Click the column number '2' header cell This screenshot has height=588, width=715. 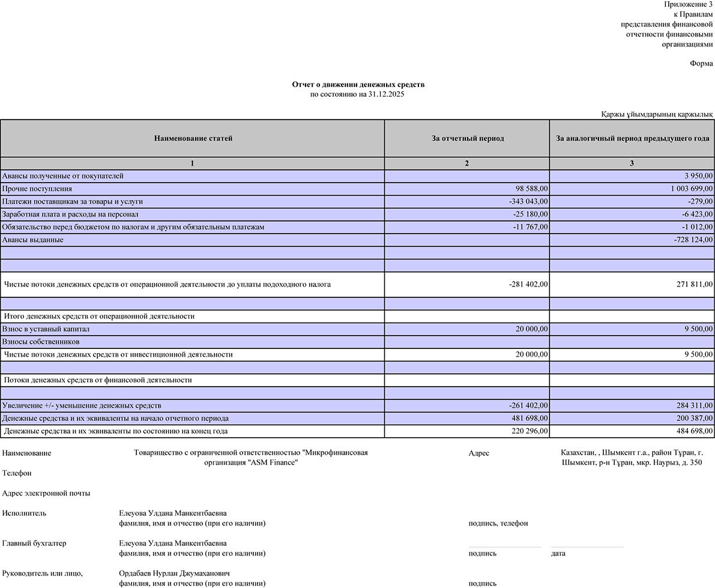(467, 163)
